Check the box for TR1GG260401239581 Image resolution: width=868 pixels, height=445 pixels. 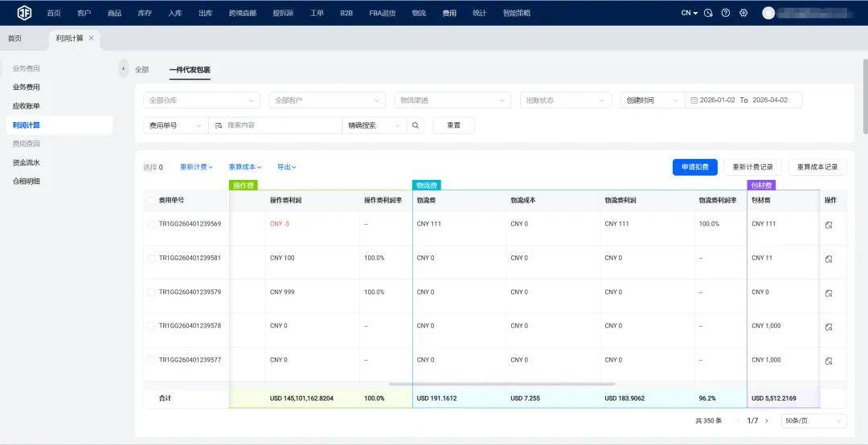tap(151, 258)
